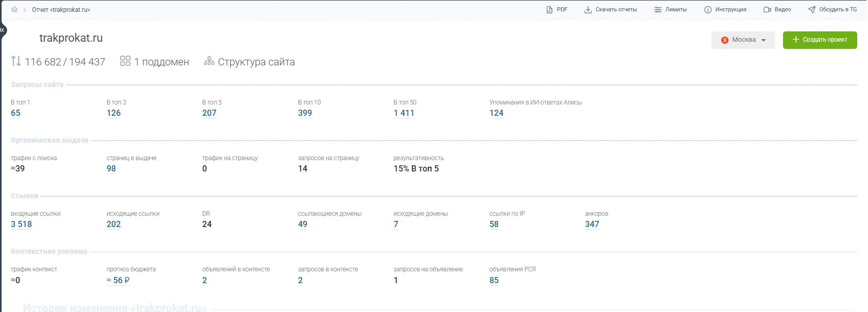868x312 pixels.
Task: Open объявлений в контексте value 2
Action: (x=204, y=280)
